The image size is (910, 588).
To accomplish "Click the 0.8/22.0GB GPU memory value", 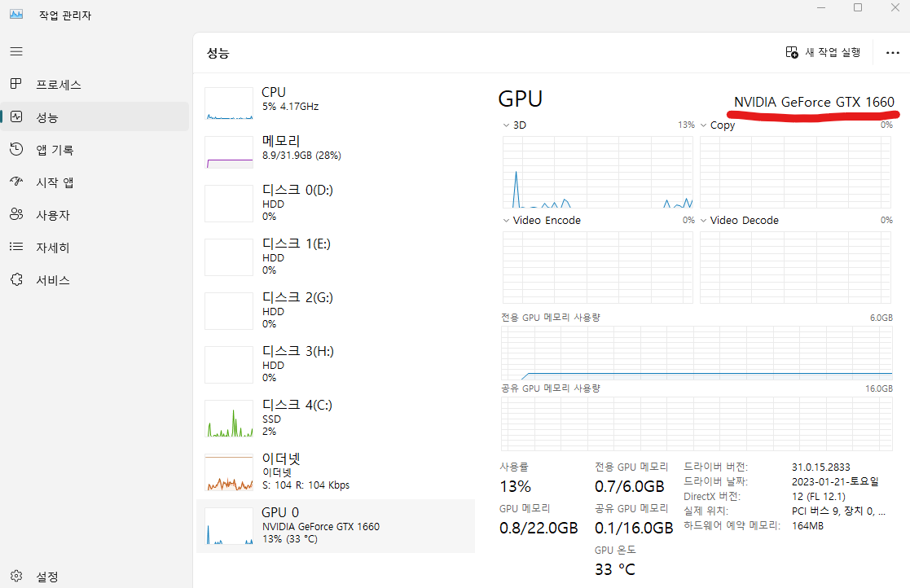I will (539, 528).
